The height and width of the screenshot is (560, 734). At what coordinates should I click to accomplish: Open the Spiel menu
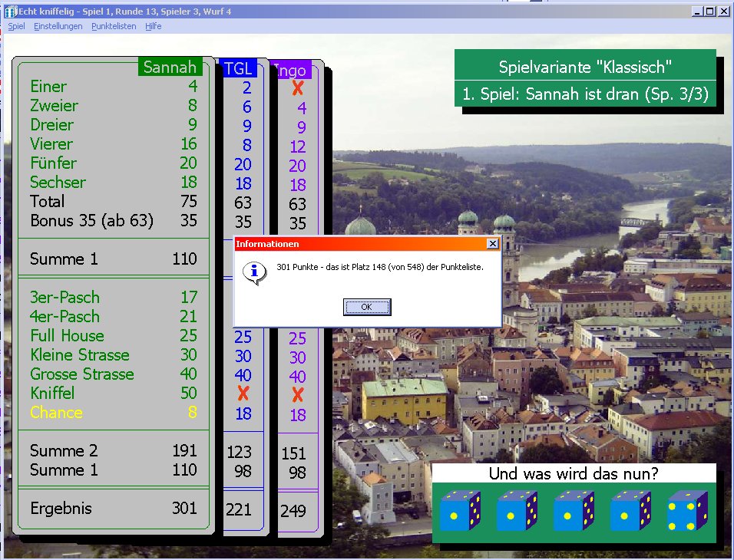[x=16, y=26]
